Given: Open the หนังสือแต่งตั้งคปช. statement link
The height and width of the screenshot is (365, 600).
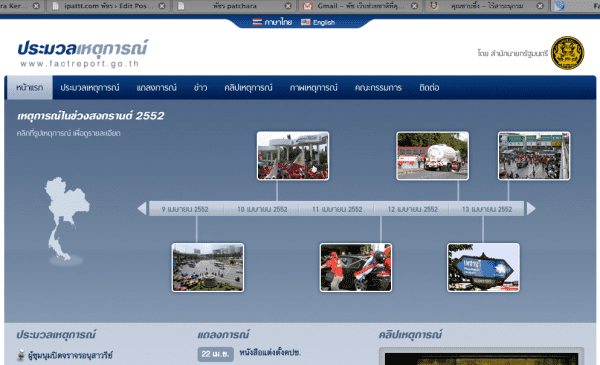Looking at the screenshot, I should [x=270, y=353].
